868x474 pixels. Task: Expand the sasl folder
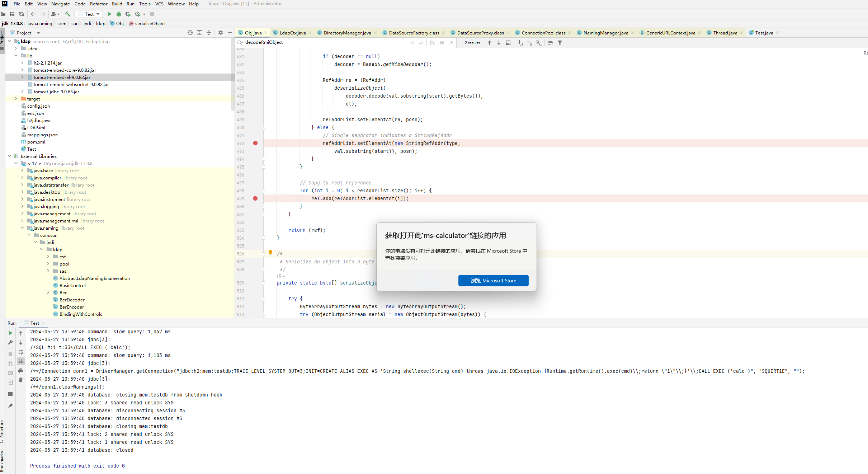point(48,271)
